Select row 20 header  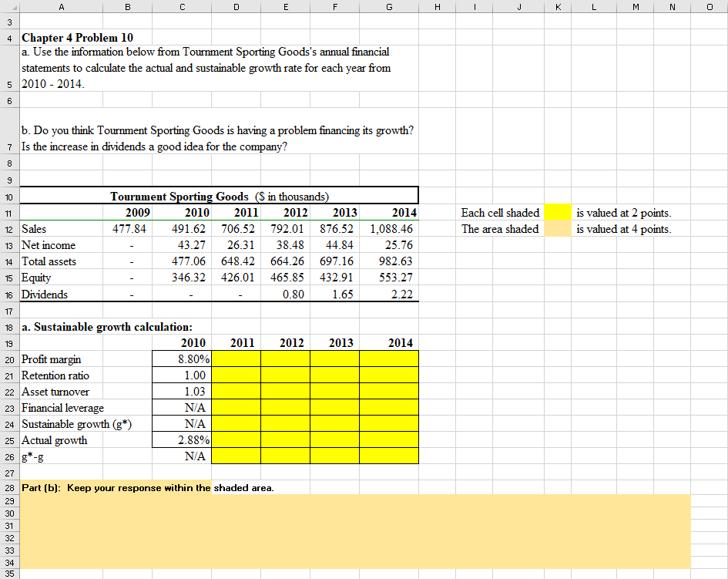click(9, 360)
